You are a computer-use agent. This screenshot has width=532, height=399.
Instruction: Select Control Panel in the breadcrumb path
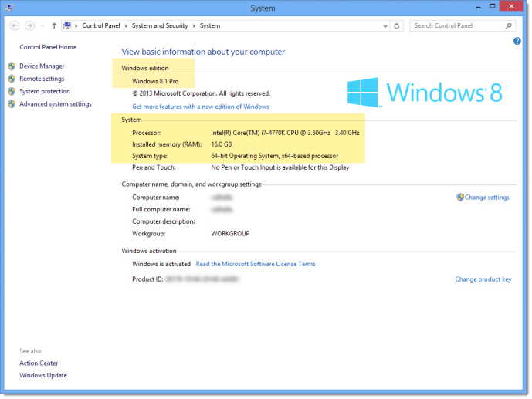(100, 25)
